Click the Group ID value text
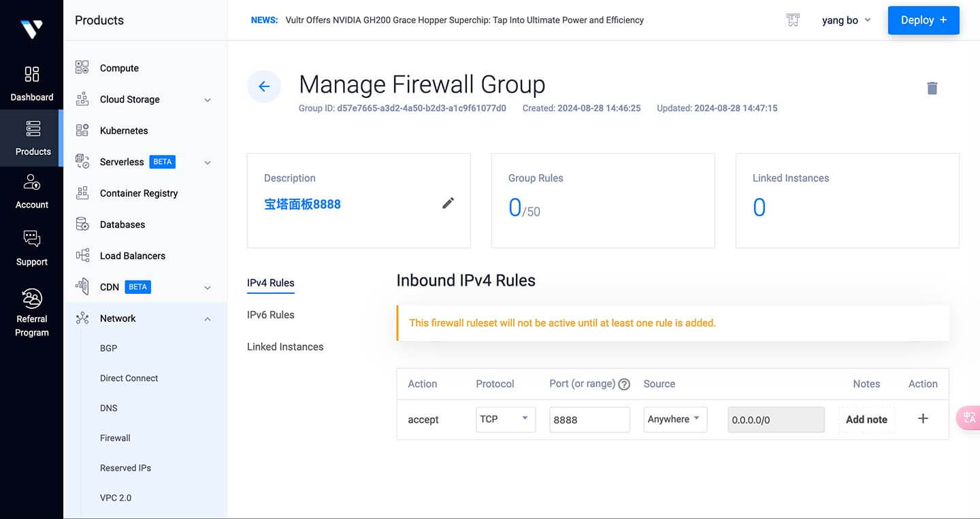The height and width of the screenshot is (519, 980). (x=421, y=108)
